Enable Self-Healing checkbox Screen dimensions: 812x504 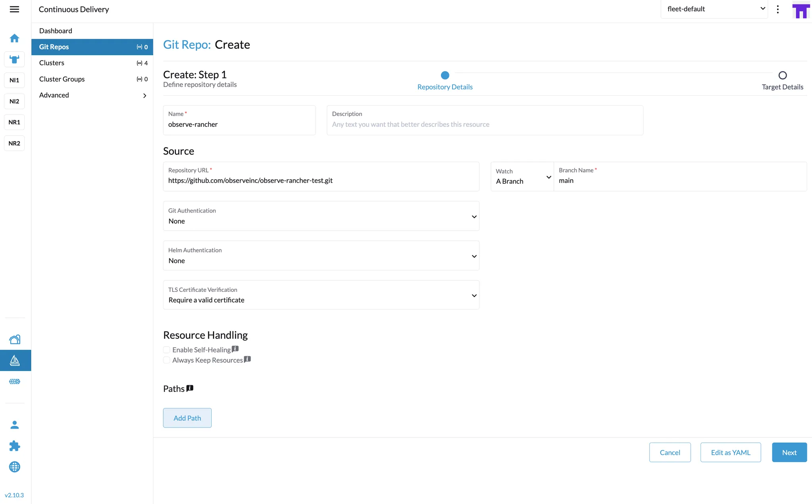pyautogui.click(x=167, y=350)
